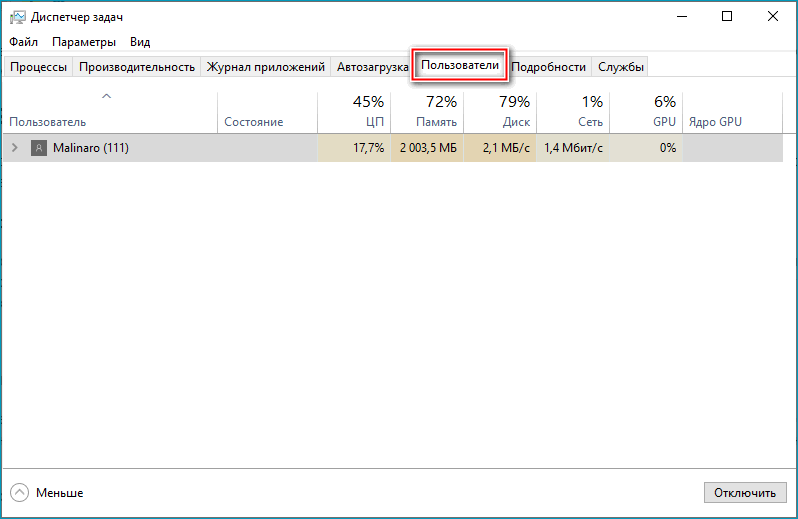Sort by the Память column header
The width and height of the screenshot is (798, 519).
[x=427, y=111]
